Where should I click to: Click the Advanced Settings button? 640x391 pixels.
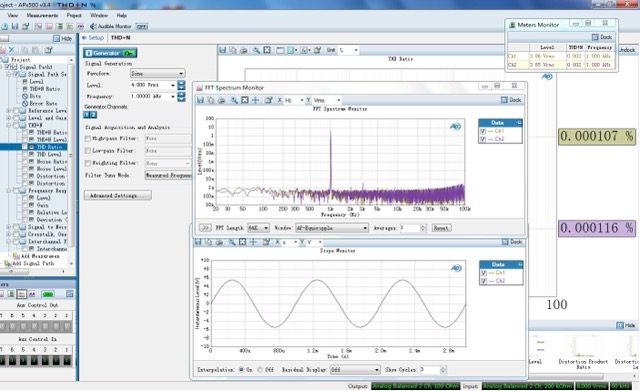point(118,196)
